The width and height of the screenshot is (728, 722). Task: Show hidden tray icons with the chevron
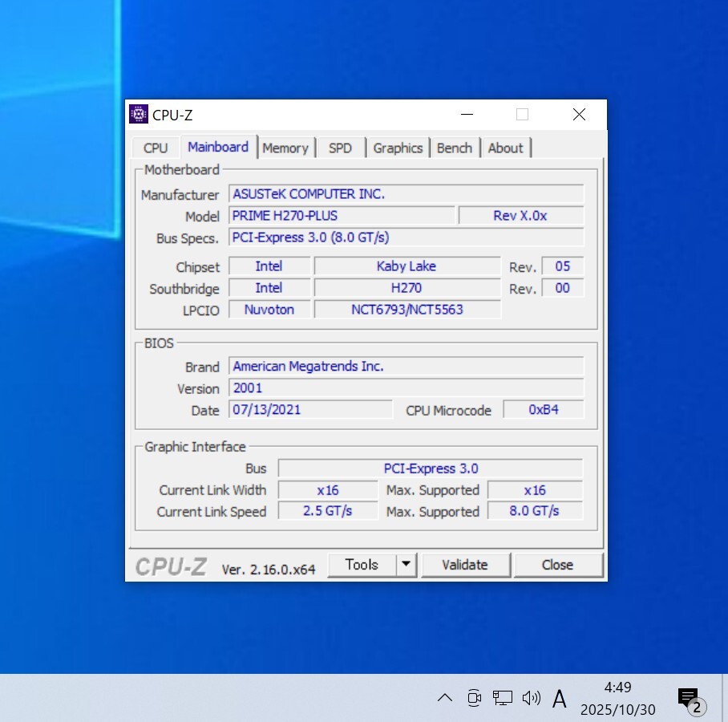click(445, 698)
